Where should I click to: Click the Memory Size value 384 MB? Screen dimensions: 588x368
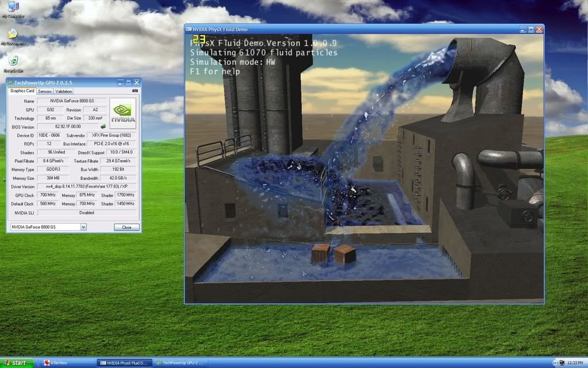(53, 178)
